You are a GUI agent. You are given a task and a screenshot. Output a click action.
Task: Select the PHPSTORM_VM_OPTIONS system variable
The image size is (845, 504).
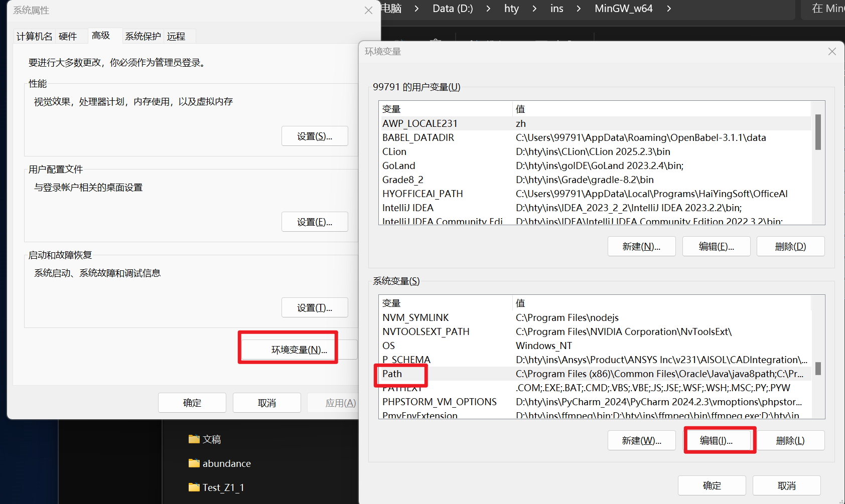pyautogui.click(x=595, y=402)
